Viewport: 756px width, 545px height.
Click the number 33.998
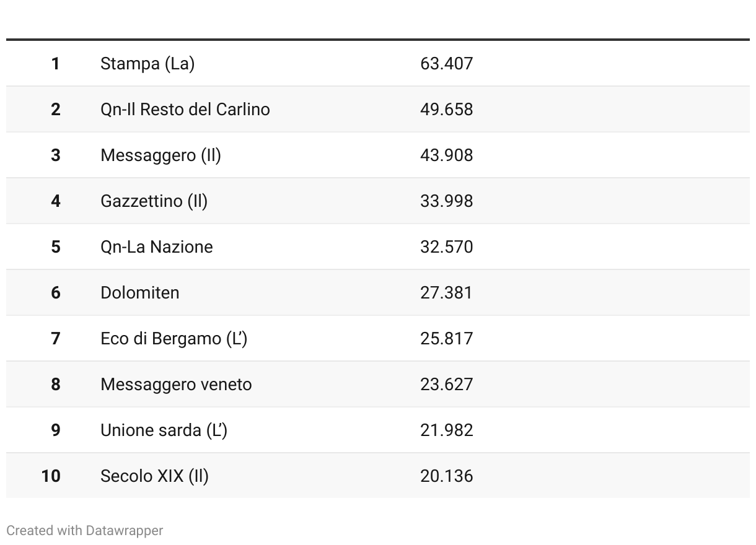click(446, 201)
